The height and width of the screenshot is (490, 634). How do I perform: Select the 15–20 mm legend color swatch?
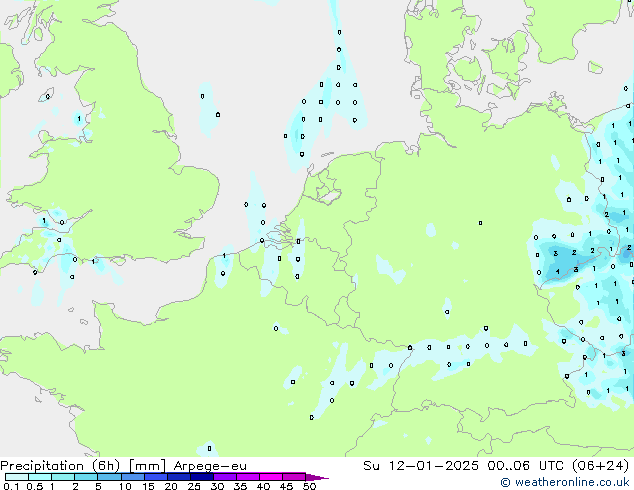pos(156,477)
